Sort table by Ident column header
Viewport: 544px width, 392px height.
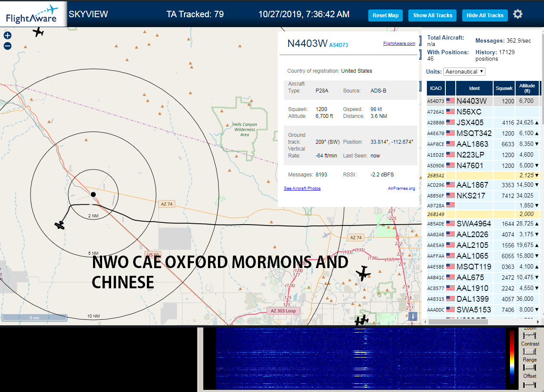[474, 88]
